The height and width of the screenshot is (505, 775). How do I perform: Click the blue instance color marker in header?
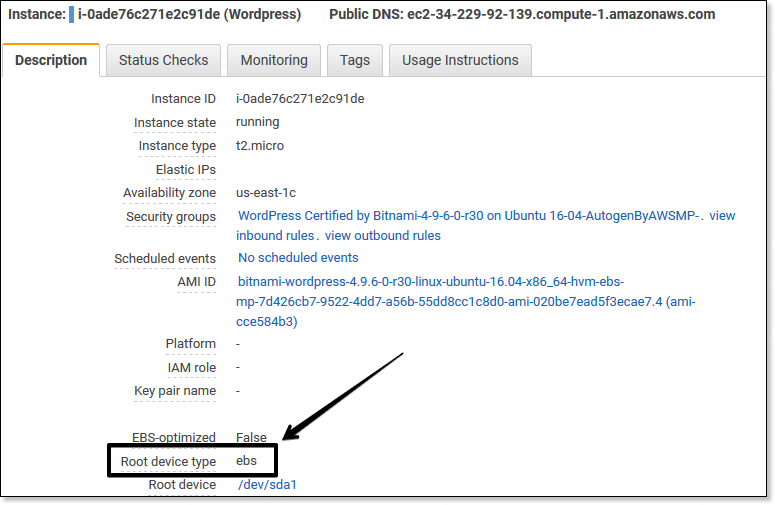point(71,14)
